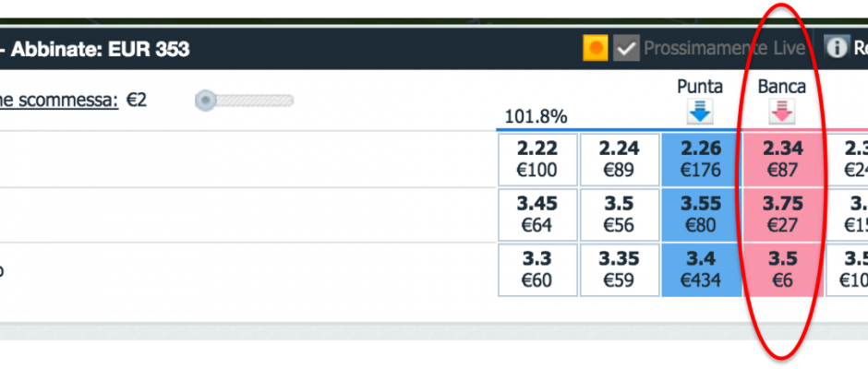Choose odds 3.45 with €64 available
868x369 pixels.
(x=537, y=215)
